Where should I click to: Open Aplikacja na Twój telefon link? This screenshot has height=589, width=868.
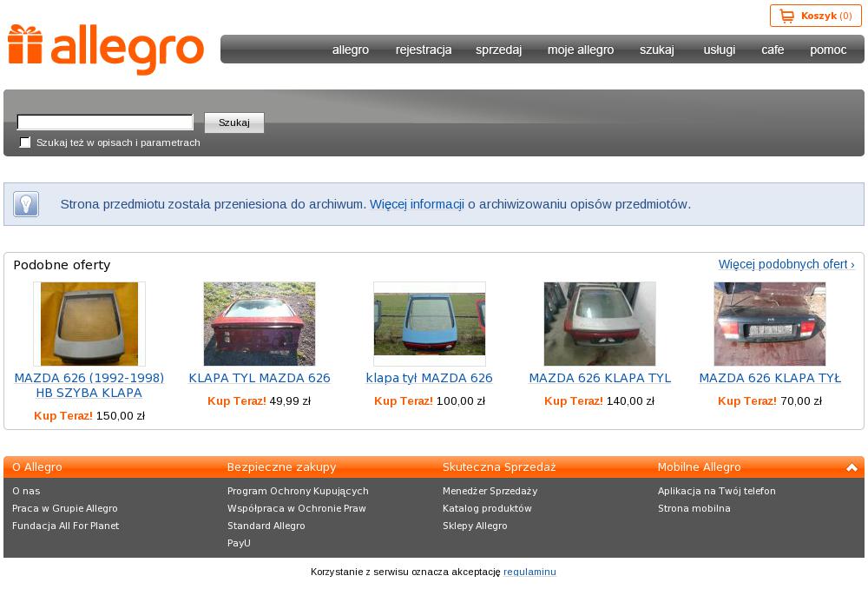pos(716,492)
